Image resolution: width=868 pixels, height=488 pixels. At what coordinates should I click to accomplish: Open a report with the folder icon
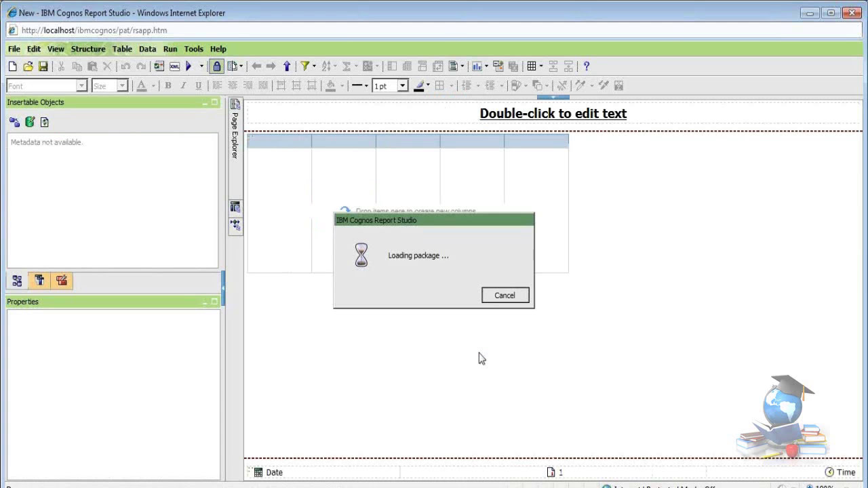click(28, 66)
